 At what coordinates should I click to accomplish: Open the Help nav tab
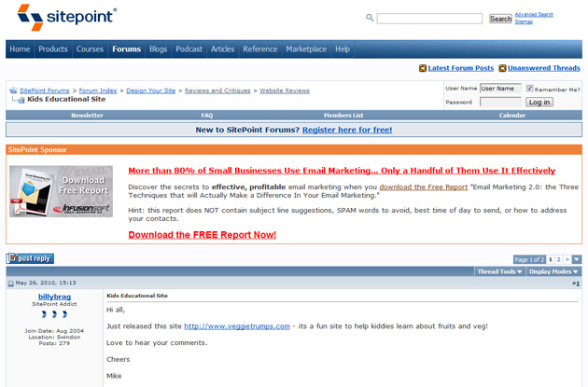tap(343, 49)
